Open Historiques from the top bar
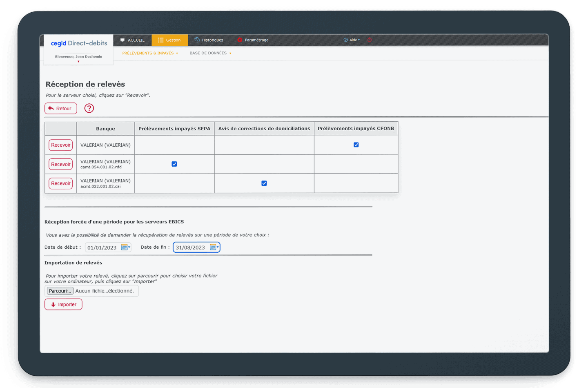The image size is (588, 388). click(209, 40)
